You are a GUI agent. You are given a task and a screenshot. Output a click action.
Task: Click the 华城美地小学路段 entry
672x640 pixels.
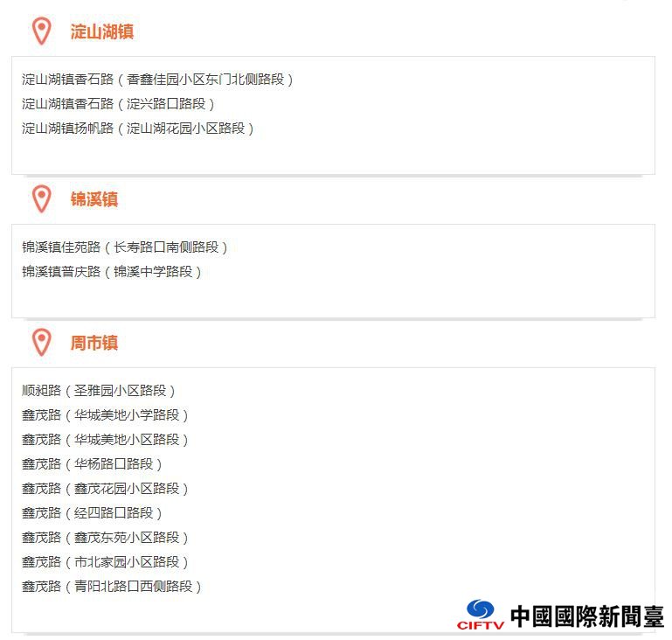pos(105,415)
